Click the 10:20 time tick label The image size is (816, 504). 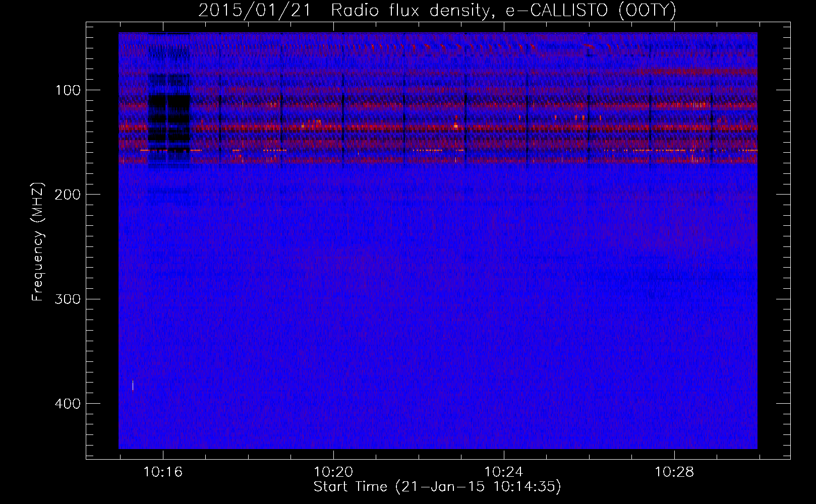[333, 472]
